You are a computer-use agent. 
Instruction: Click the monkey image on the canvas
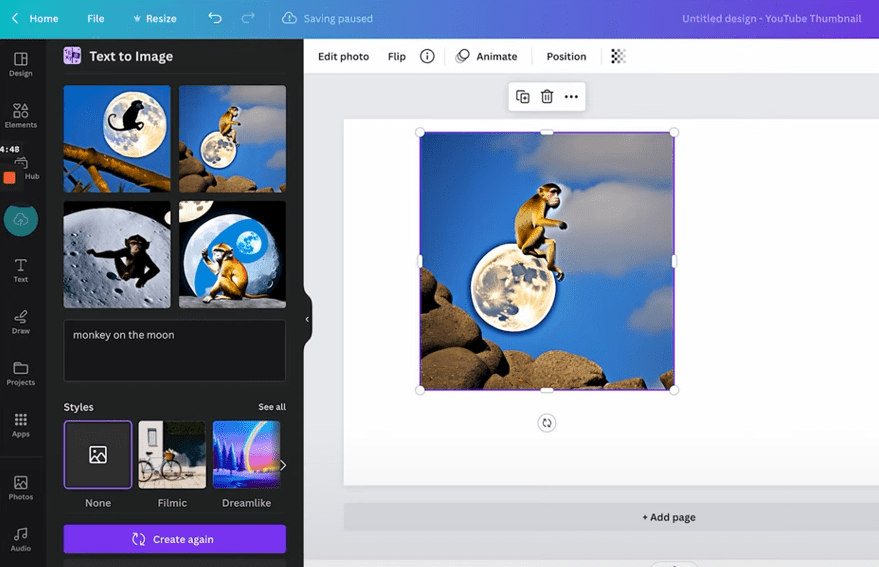[x=547, y=261]
